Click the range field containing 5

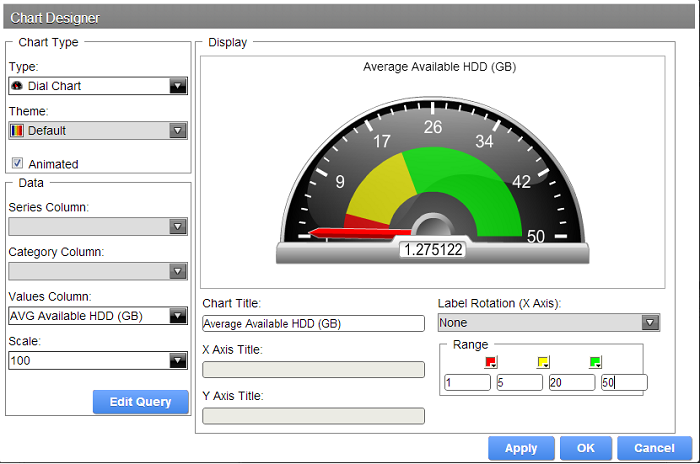(x=520, y=382)
